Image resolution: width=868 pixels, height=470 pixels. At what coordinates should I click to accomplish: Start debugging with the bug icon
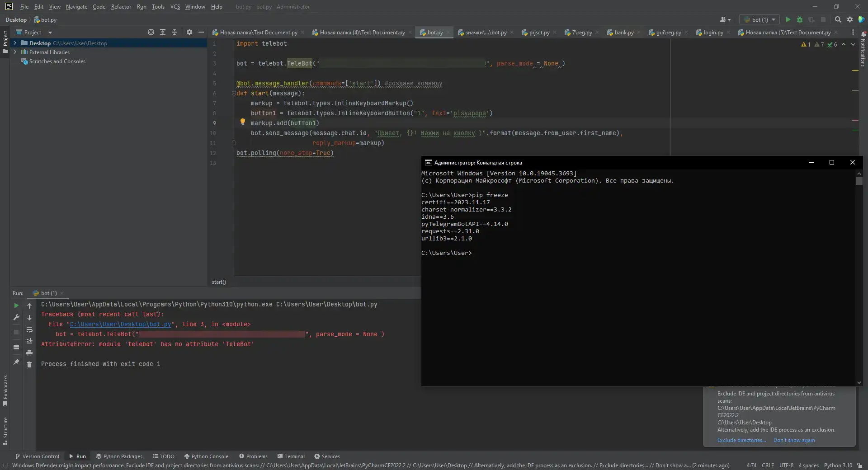point(800,19)
